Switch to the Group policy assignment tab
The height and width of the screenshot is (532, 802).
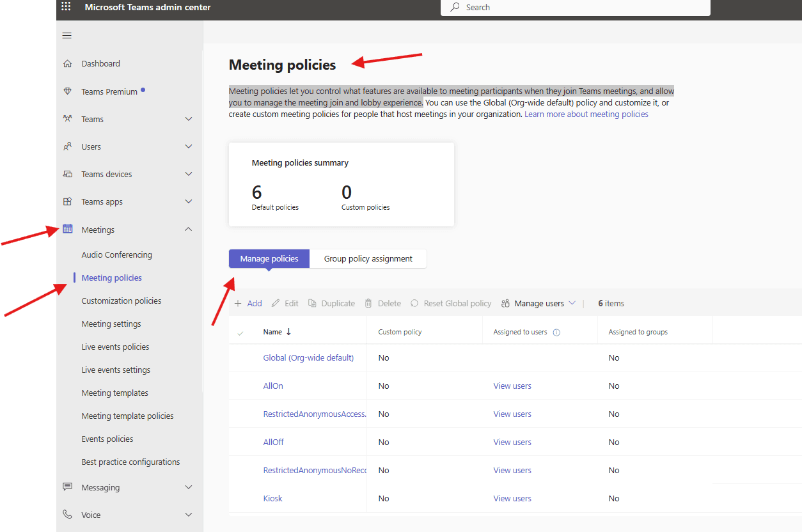(x=368, y=258)
